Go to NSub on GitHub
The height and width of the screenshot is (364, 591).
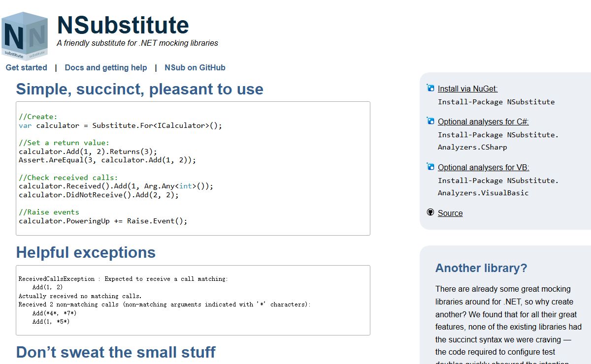[195, 67]
